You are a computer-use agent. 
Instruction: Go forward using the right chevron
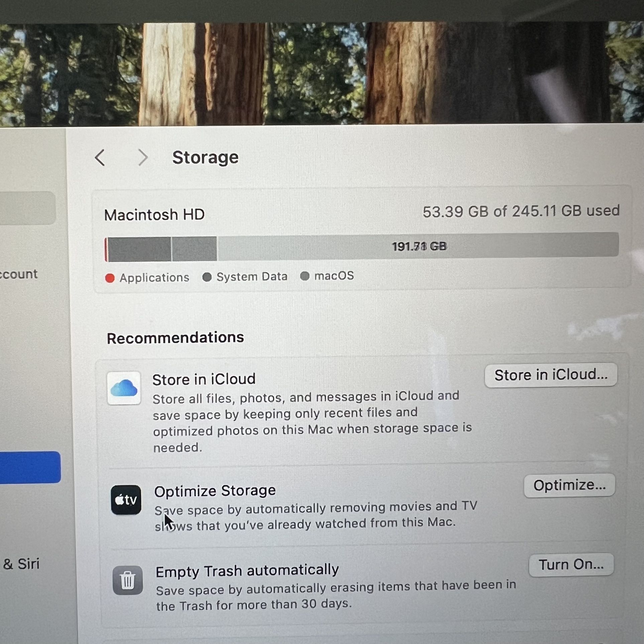point(143,157)
